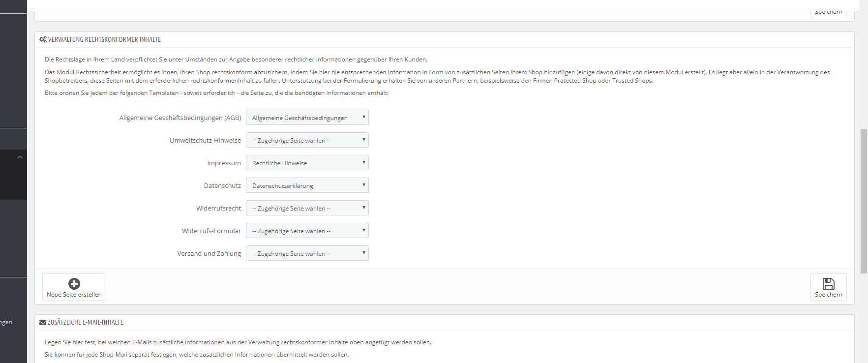Select the sidebar menu item ending in "ngen"
Screen dimensions: 868x363
point(6,323)
